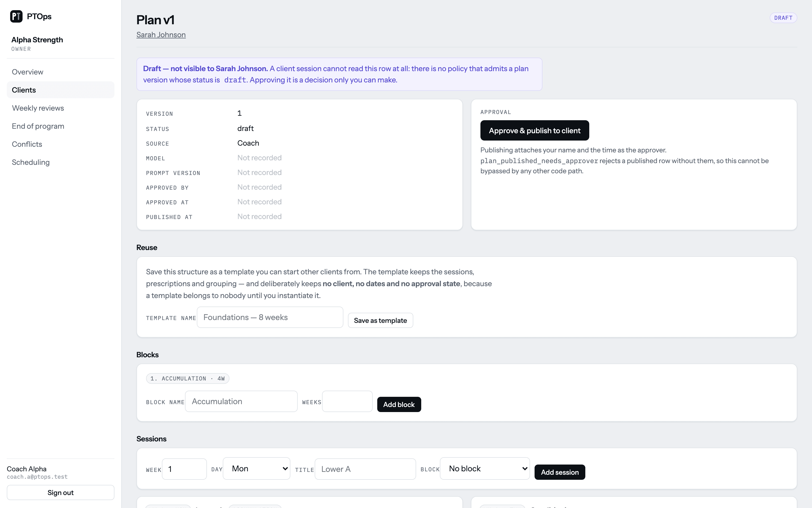
Task: Focus the Template name field
Action: 270,317
